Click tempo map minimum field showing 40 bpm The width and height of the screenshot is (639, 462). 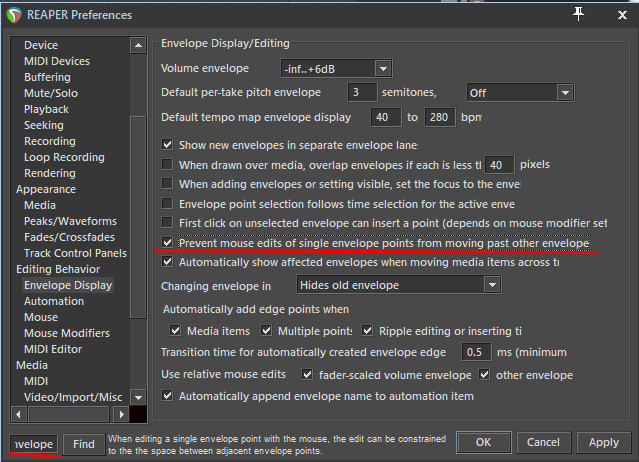click(386, 117)
